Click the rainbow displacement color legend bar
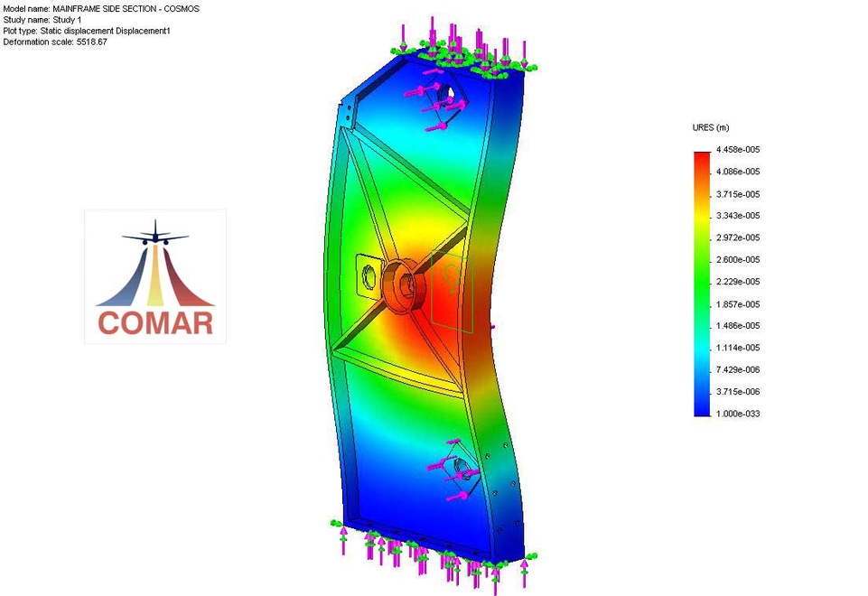The image size is (868, 596). click(702, 284)
